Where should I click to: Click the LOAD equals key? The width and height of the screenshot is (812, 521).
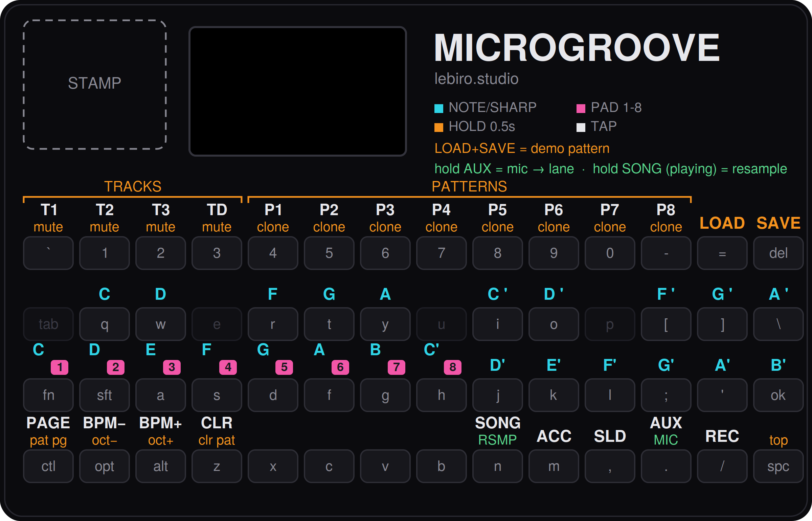722,253
